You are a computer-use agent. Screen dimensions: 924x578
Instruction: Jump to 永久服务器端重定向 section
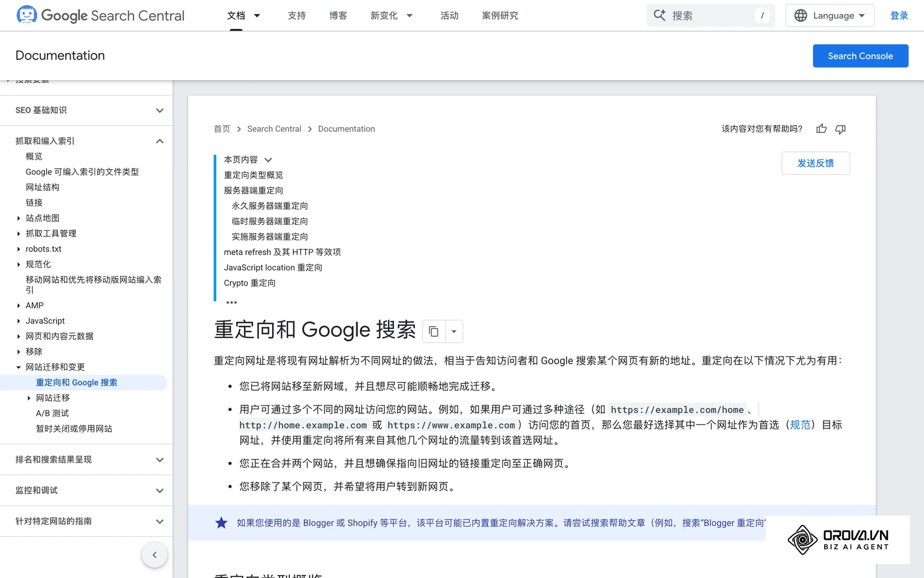click(x=270, y=206)
